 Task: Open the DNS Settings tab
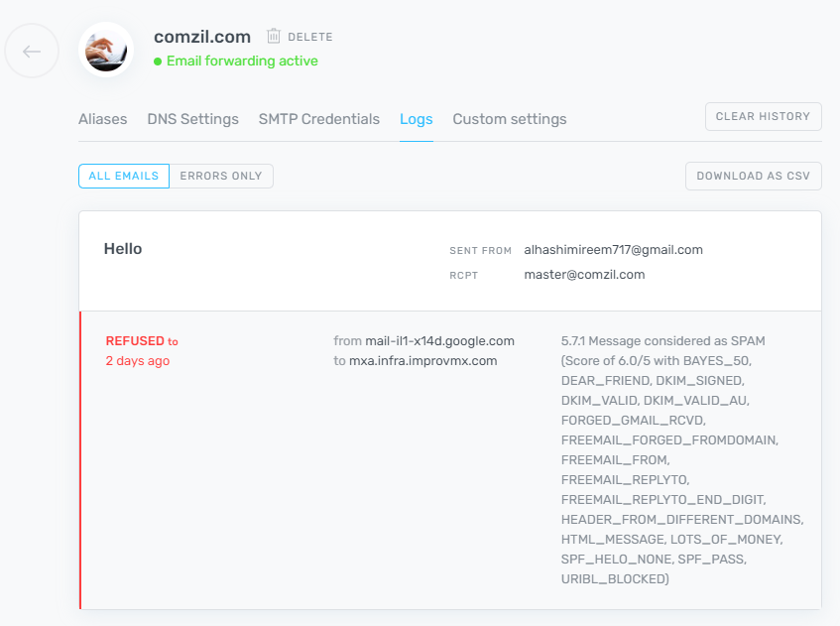192,119
